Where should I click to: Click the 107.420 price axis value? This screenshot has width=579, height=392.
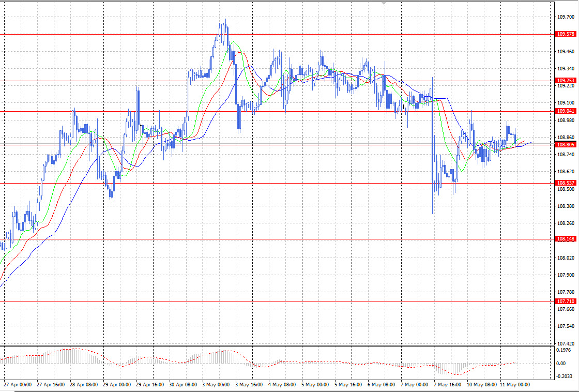coord(566,343)
